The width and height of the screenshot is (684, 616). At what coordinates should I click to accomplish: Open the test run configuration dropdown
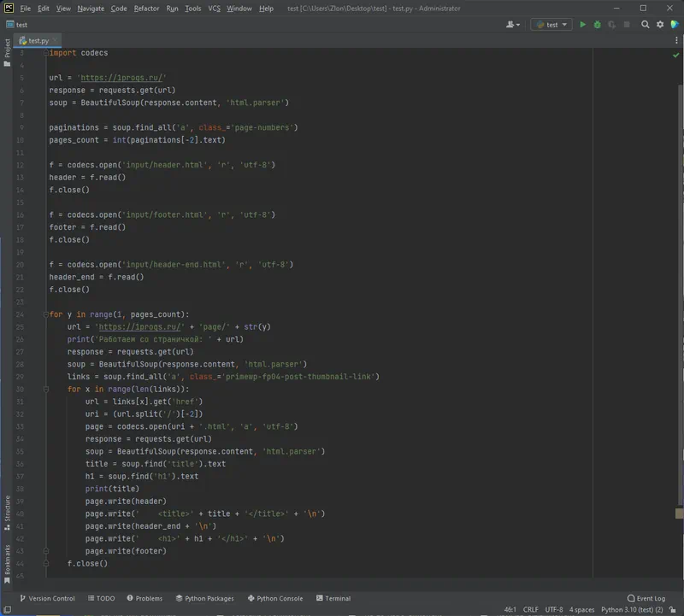click(x=551, y=25)
